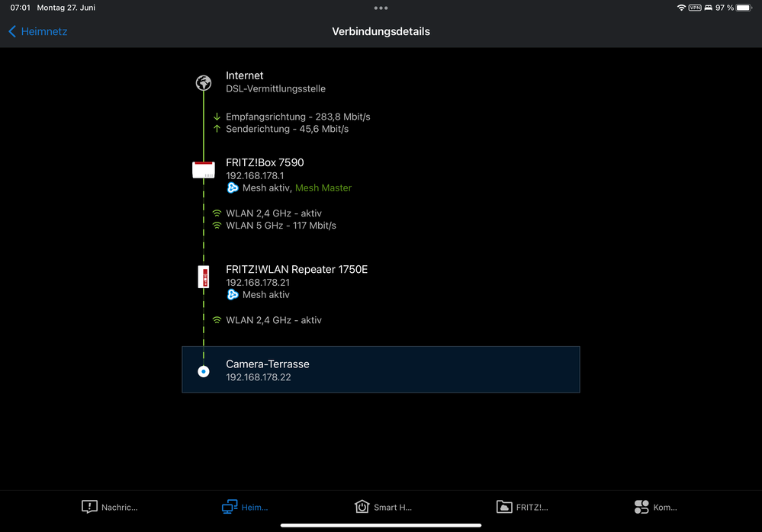Tap the battery indicator in status bar

[743, 8]
